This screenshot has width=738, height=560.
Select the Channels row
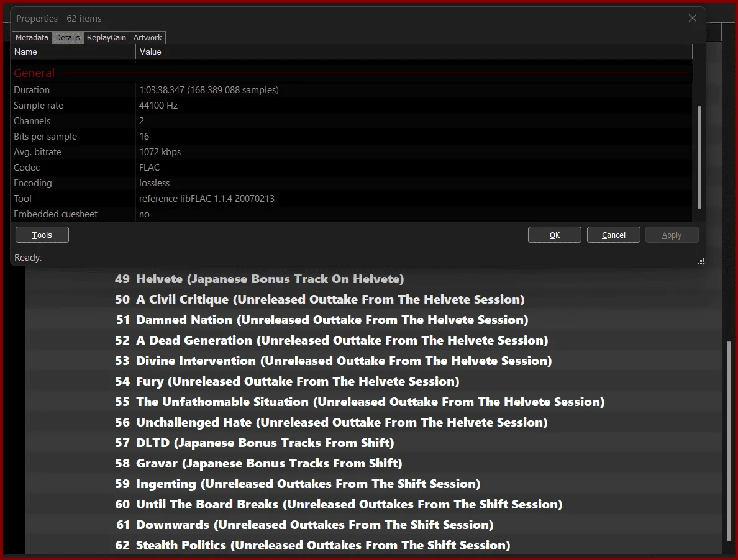[352, 121]
